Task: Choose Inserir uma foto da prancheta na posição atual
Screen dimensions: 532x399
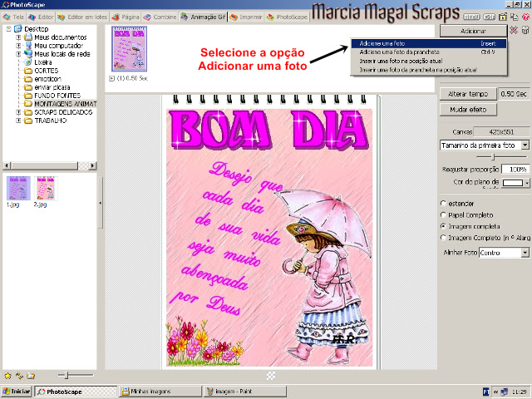Action: point(429,70)
